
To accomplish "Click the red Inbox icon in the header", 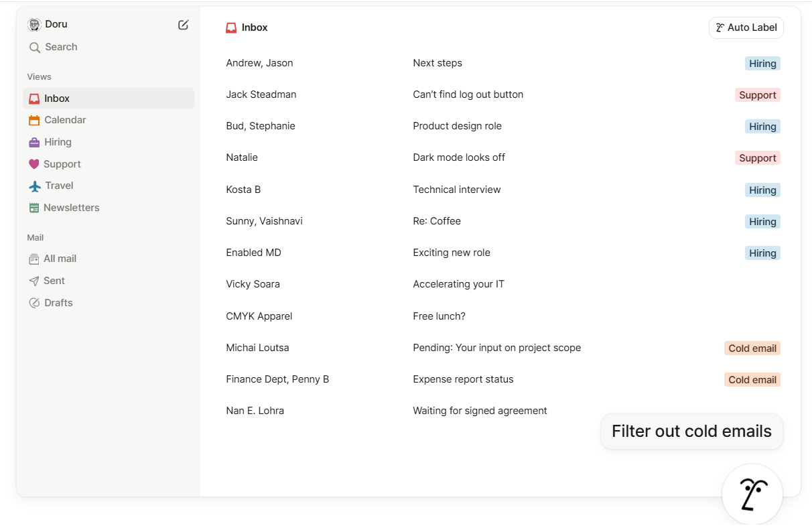I will click(231, 27).
